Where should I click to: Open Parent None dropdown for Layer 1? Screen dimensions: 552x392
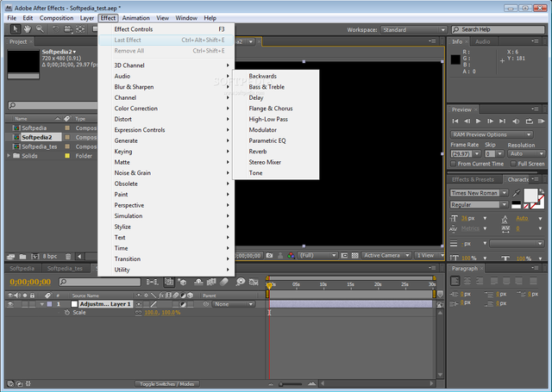pyautogui.click(x=233, y=304)
